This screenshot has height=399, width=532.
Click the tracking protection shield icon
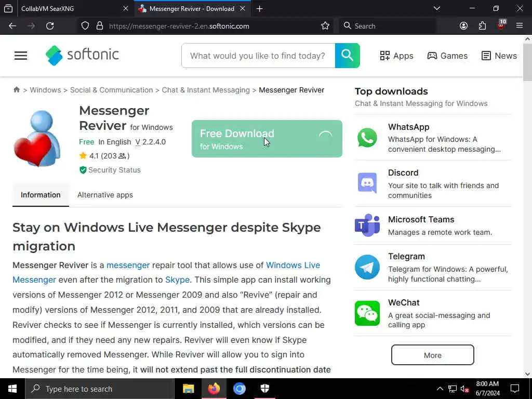click(85, 26)
